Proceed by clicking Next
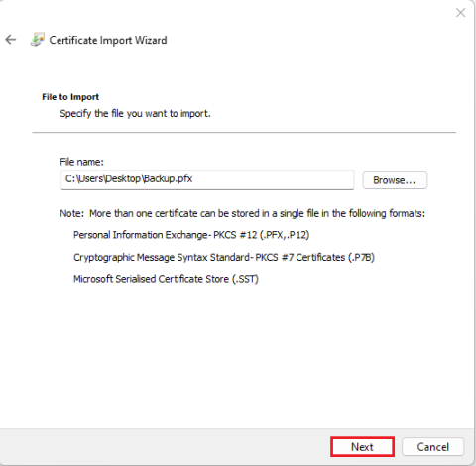This screenshot has height=466, width=476. pyautogui.click(x=362, y=447)
